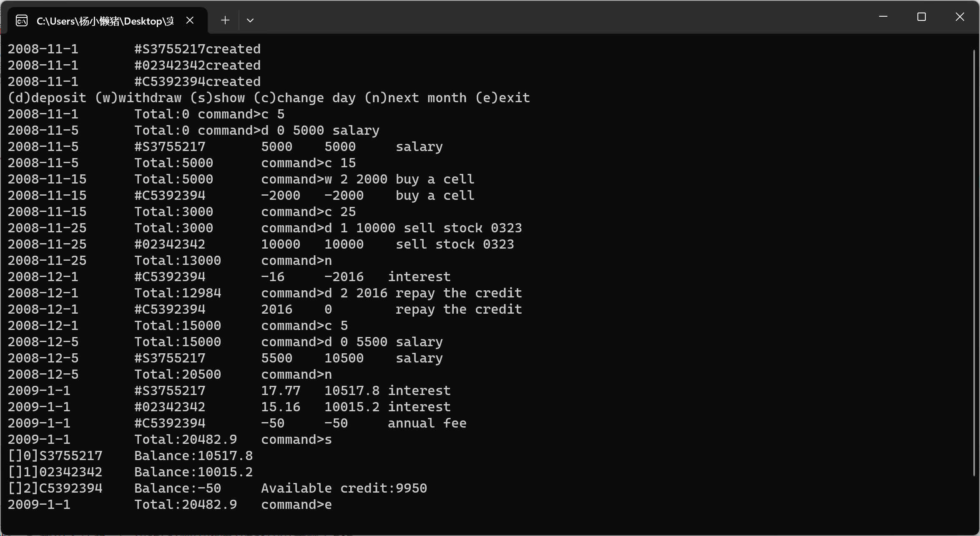This screenshot has width=980, height=536.
Task: Click 'Available credit:9950' text
Action: [344, 488]
